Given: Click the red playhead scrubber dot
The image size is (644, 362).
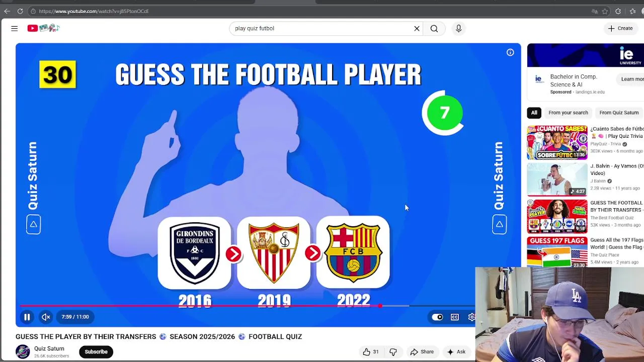Looking at the screenshot, I should click(381, 306).
